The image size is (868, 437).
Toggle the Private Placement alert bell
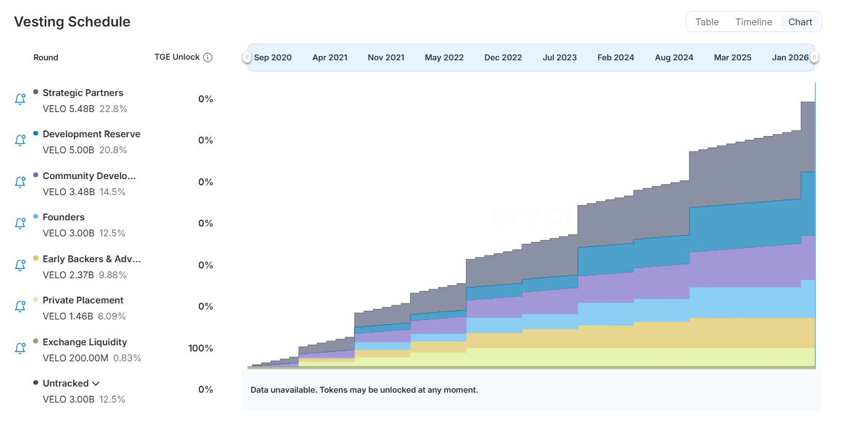[20, 307]
